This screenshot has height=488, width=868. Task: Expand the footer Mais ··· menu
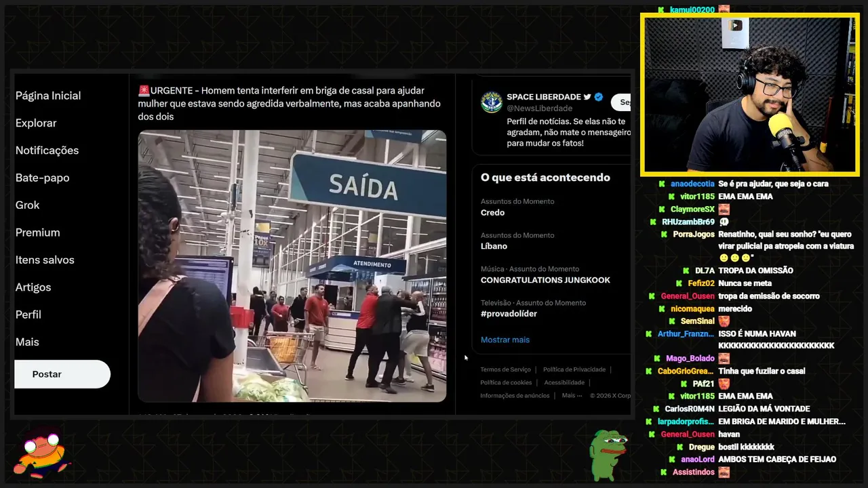[572, 395]
